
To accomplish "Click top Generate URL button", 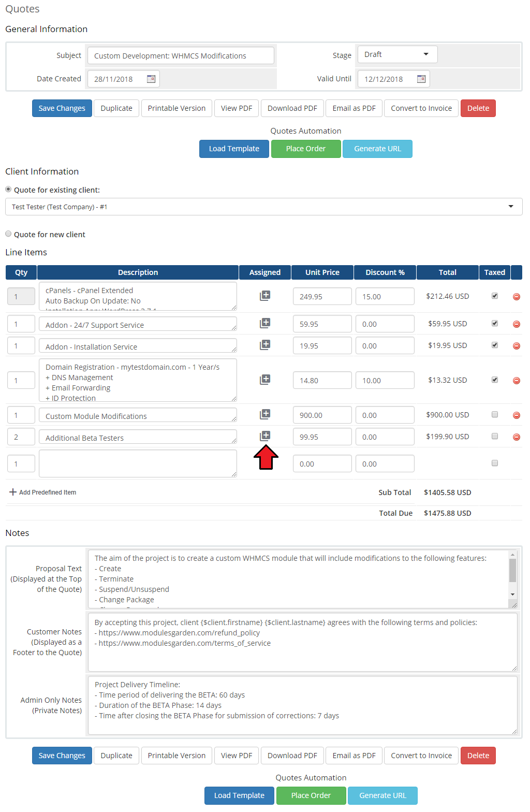I will [377, 149].
